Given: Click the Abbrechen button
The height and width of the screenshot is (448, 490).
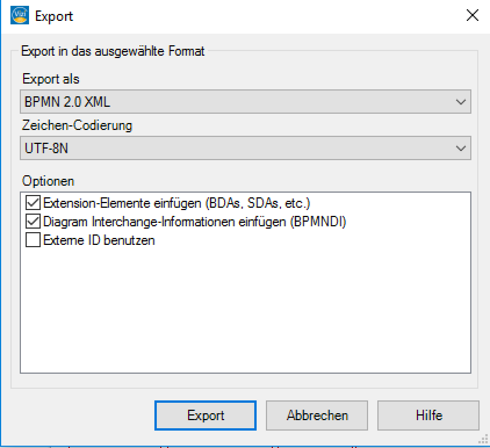Looking at the screenshot, I should (x=317, y=415).
